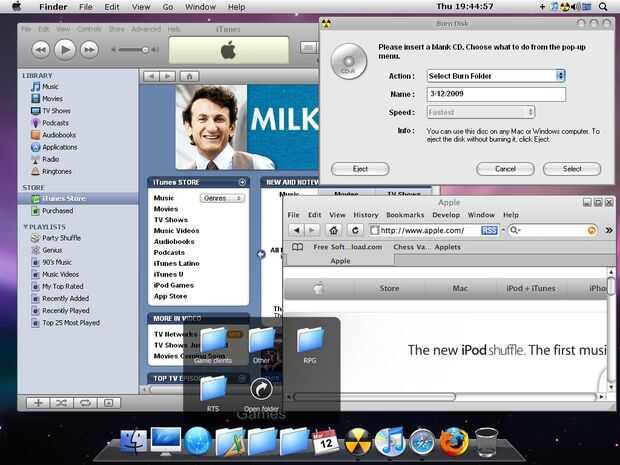
Task: Click the iTunes next track button
Action: (x=89, y=50)
